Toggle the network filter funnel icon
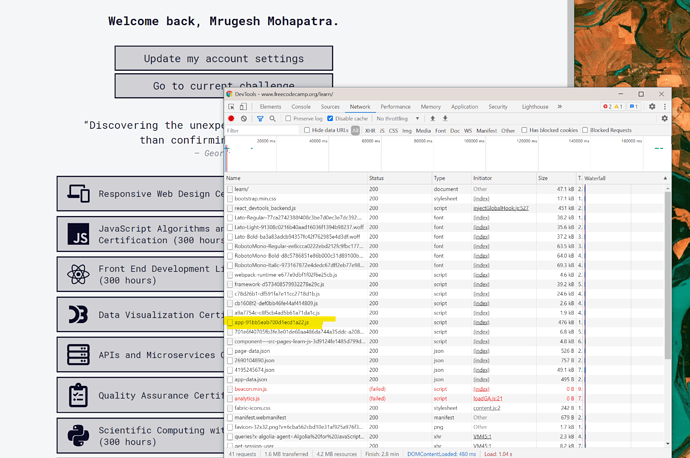 (260, 119)
